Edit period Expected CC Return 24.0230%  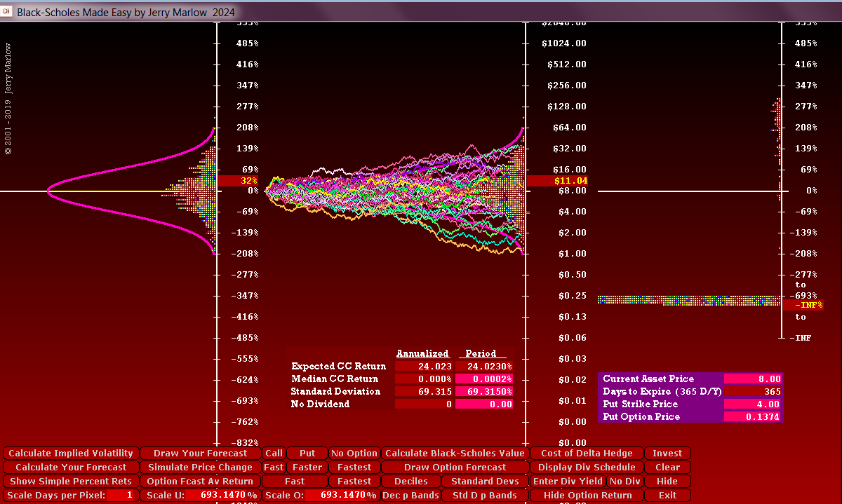click(x=484, y=366)
